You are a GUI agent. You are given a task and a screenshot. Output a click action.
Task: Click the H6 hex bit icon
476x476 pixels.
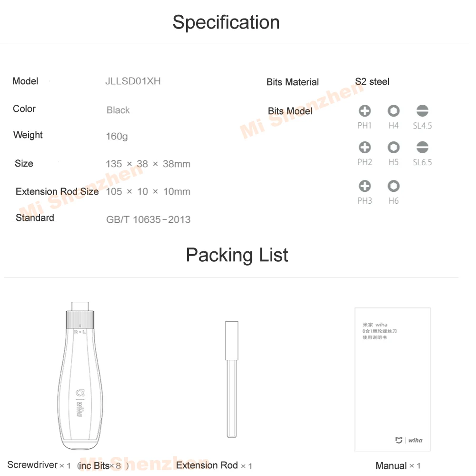pos(394,186)
